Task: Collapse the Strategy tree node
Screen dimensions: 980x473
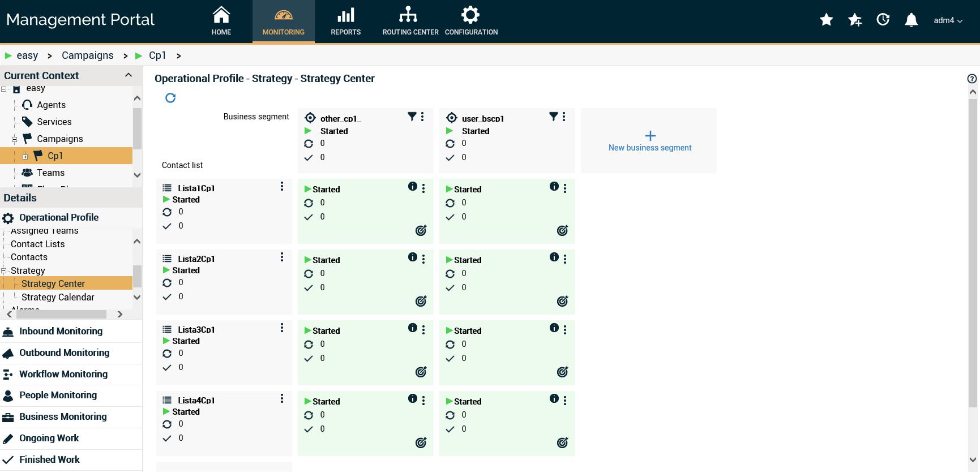Action: click(4, 271)
